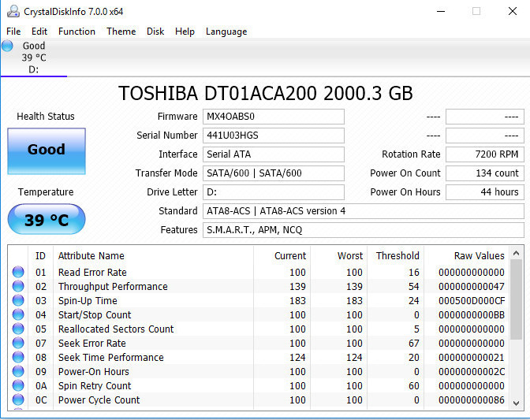The image size is (530, 420).
Task: Click the Drive Letter field D:
Action: [274, 192]
